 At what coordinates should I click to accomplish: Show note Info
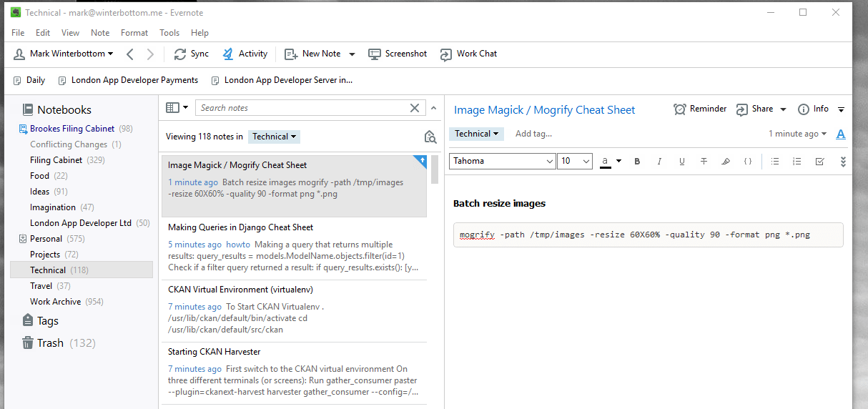point(813,109)
